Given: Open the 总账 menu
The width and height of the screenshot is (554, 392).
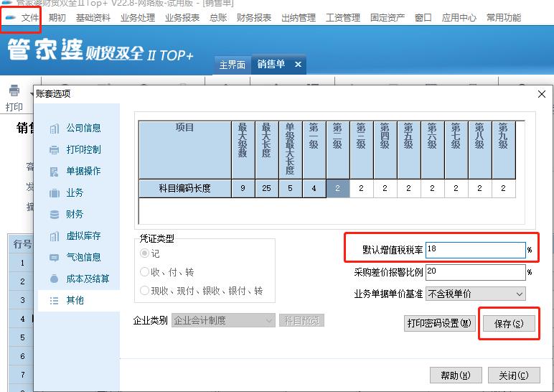Looking at the screenshot, I should pyautogui.click(x=218, y=17).
